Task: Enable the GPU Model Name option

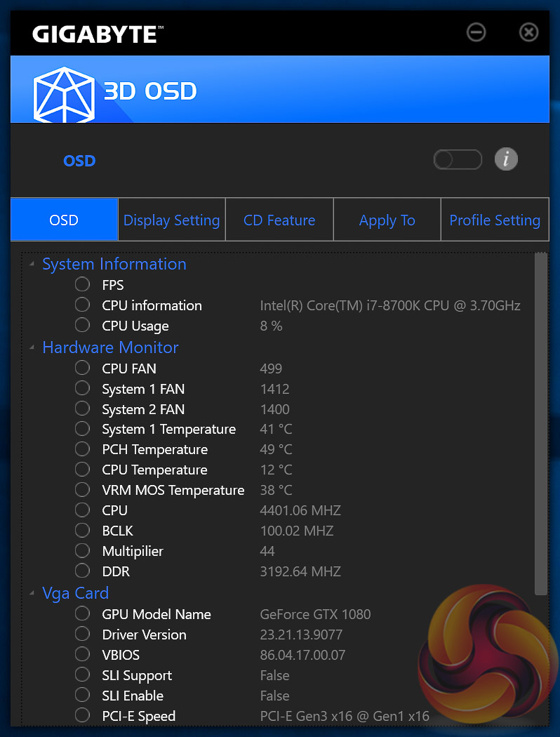Action: 82,613
